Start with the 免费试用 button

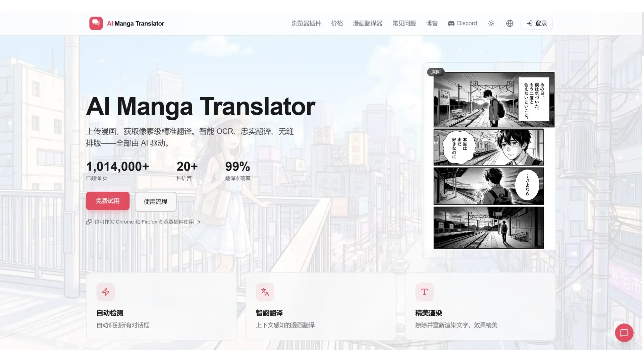click(x=108, y=201)
